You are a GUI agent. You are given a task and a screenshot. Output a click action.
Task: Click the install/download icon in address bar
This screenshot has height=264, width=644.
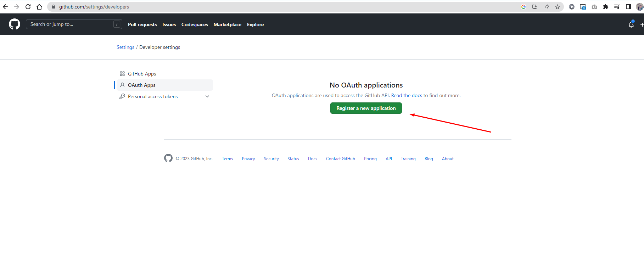535,7
